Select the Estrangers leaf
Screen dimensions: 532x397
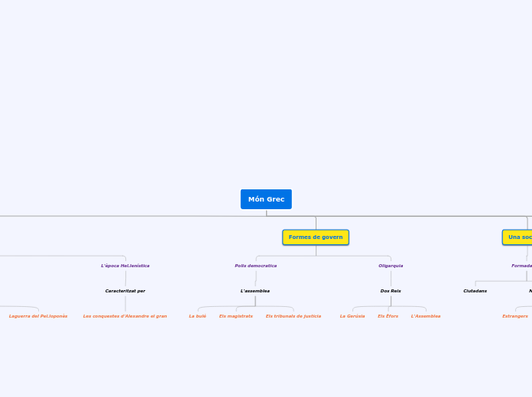515,316
